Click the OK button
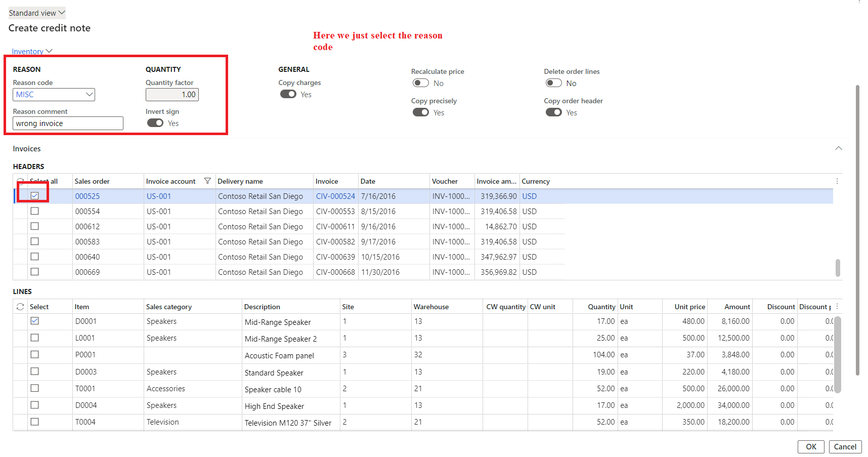This screenshot has height=457, width=868. (811, 446)
